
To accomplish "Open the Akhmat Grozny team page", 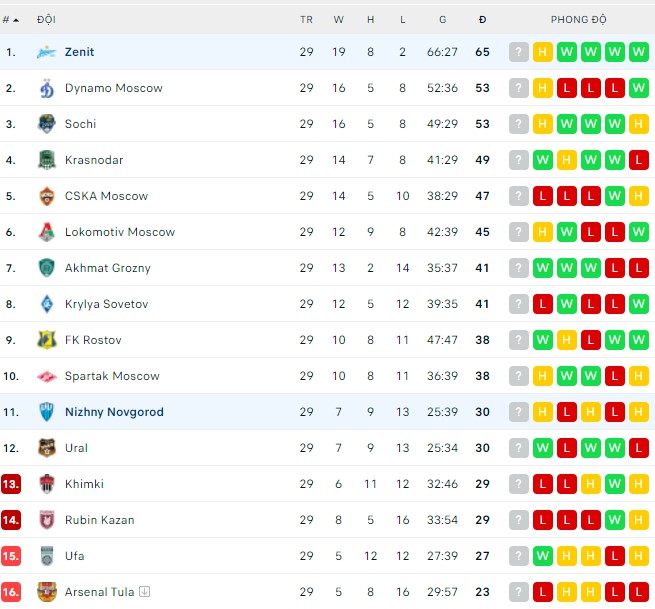I will click(107, 268).
